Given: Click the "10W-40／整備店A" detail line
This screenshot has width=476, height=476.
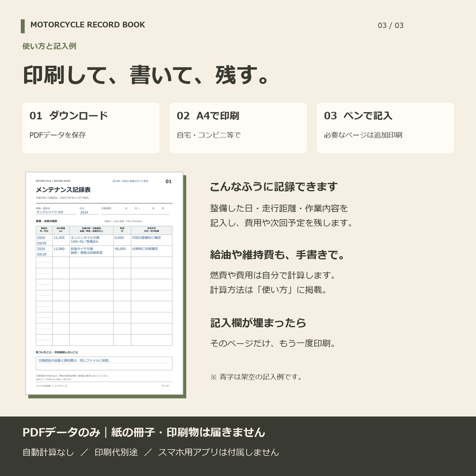Looking at the screenshot, I should [85, 242].
